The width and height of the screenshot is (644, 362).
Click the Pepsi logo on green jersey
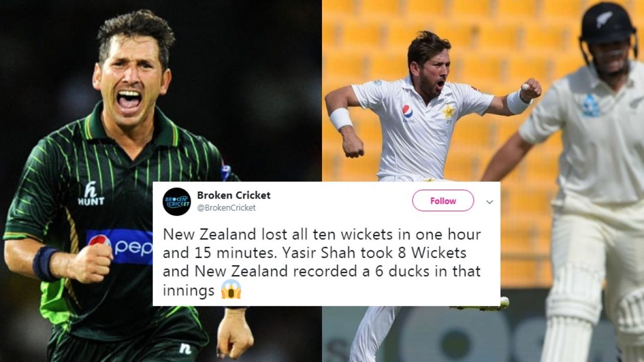119,247
